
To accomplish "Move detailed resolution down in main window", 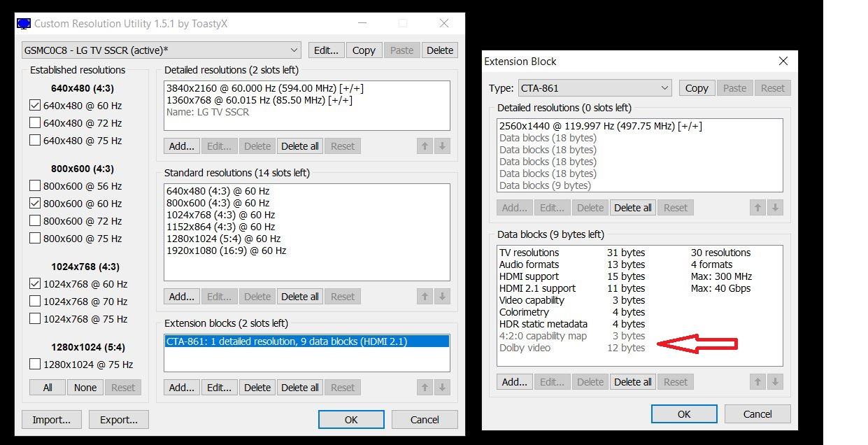I will (x=441, y=146).
